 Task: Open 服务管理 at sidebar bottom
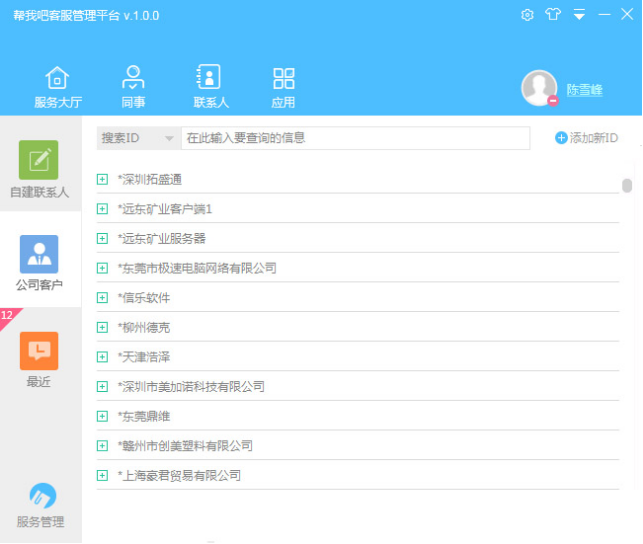click(40, 497)
